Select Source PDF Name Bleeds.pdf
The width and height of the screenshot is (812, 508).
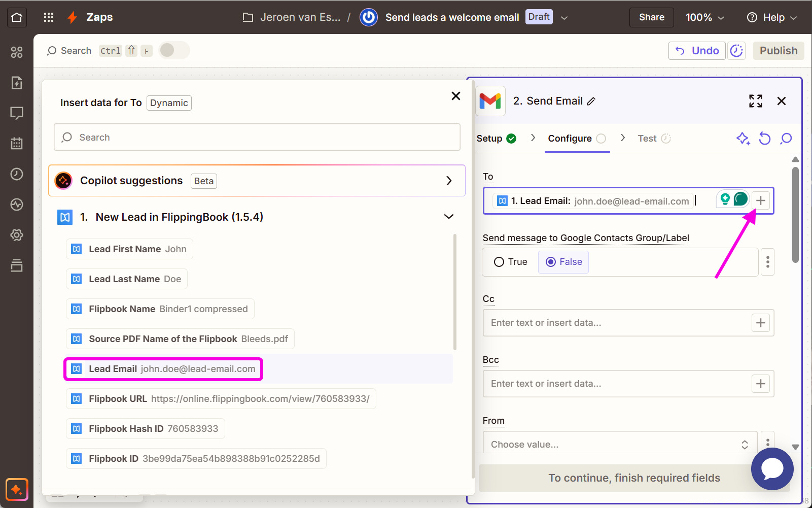(180, 339)
